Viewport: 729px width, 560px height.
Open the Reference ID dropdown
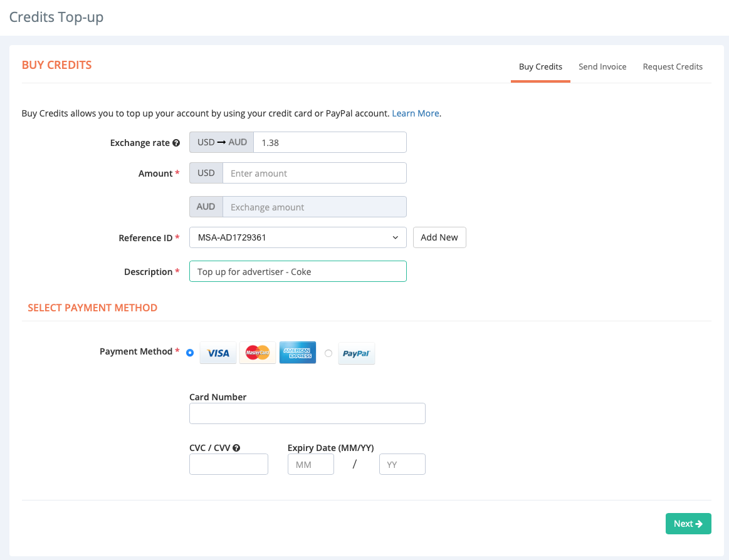298,237
